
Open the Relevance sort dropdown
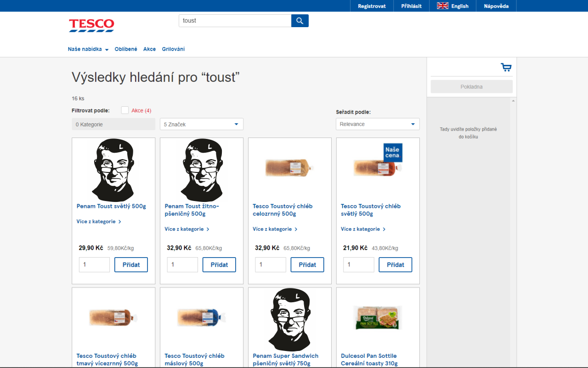tap(378, 124)
